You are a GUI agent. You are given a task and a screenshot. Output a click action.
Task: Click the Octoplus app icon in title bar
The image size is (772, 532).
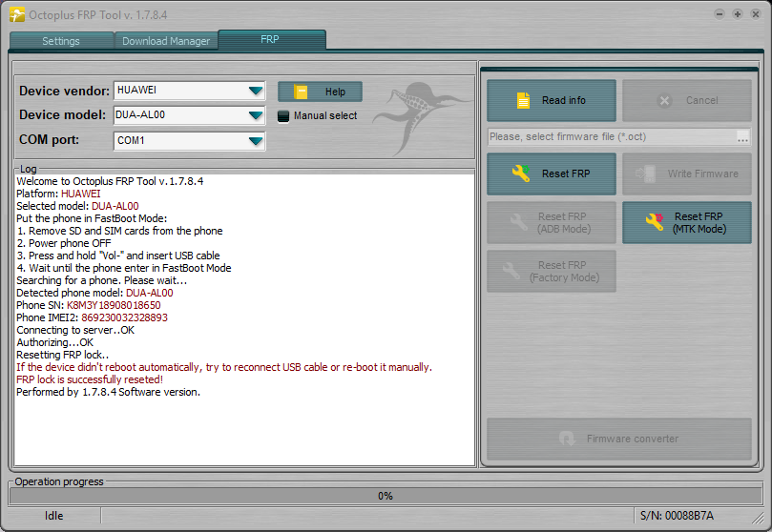coord(17,14)
